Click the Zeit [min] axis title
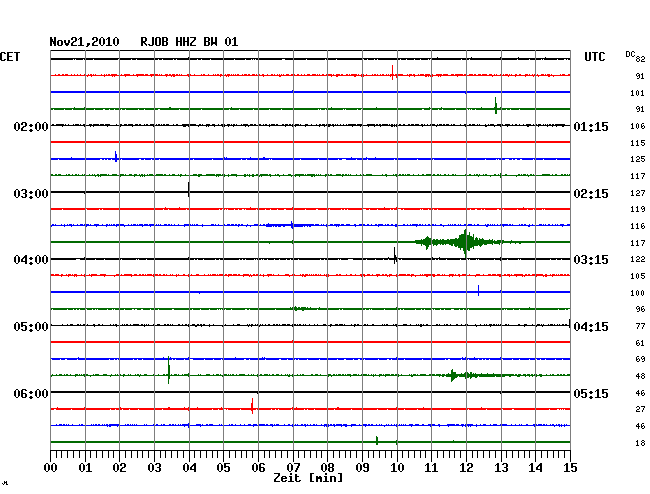Viewport: 650px width, 494px height. click(x=308, y=478)
